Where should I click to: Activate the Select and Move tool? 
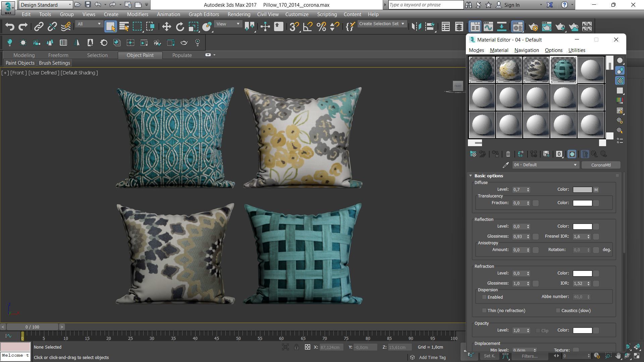coord(166,27)
